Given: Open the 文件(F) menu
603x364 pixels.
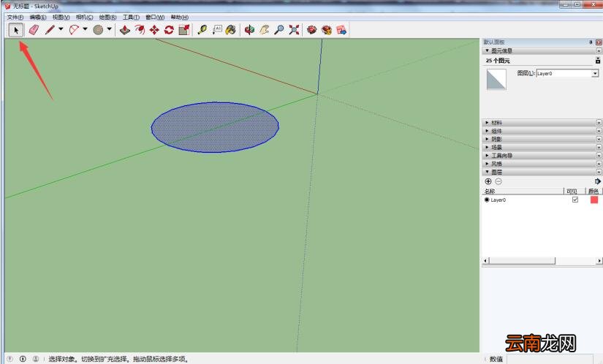Looking at the screenshot, I should [15, 18].
